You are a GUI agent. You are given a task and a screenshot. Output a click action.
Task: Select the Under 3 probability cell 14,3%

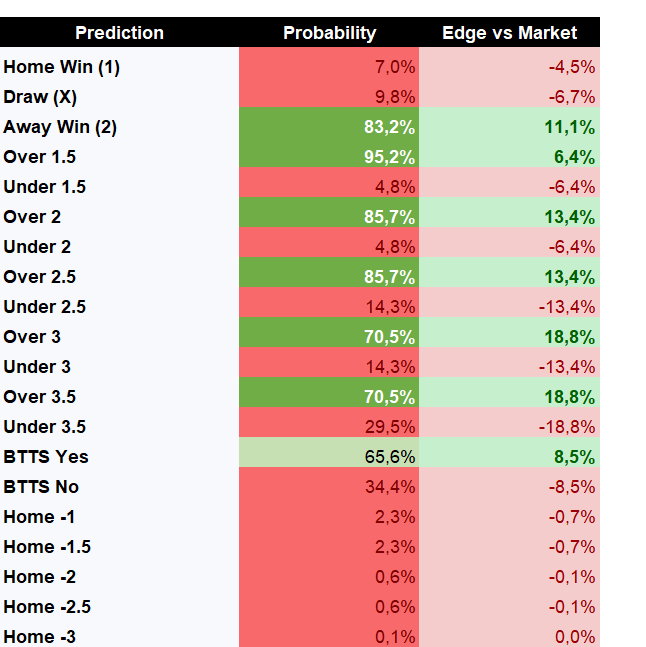click(x=329, y=367)
